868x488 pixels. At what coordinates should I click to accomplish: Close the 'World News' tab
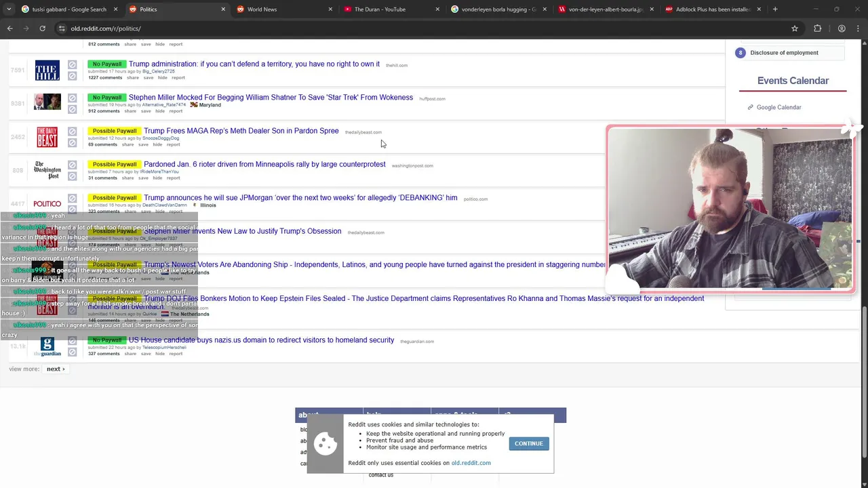coord(330,9)
